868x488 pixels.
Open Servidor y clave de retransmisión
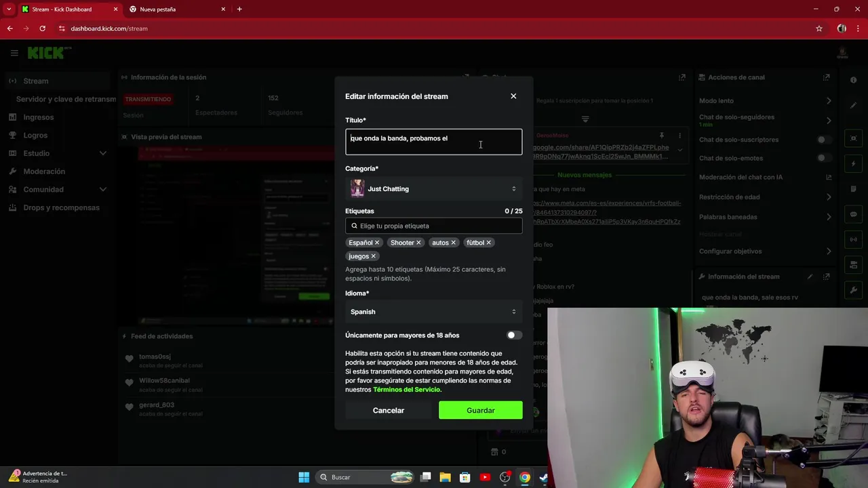[66, 99]
